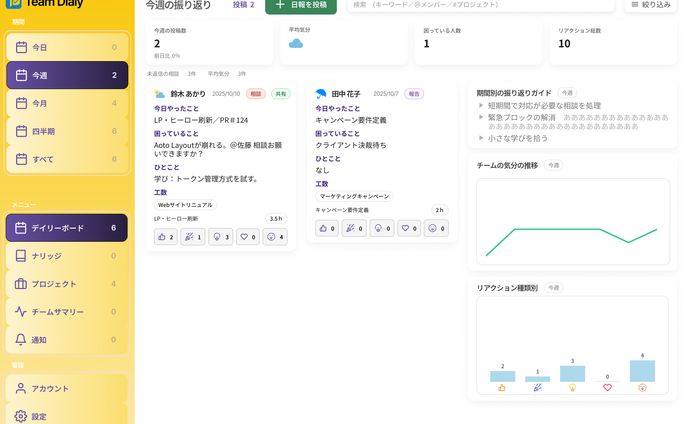Viewport: 688px width, 424px height.
Task: Click 今週 badge beside チームの気分の推移
Action: coord(554,165)
